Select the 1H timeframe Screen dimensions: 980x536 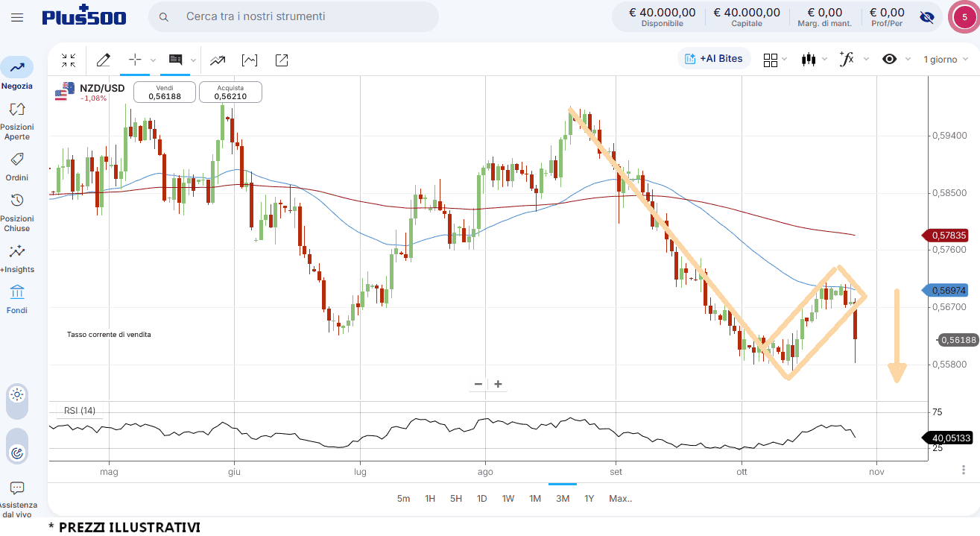430,499
